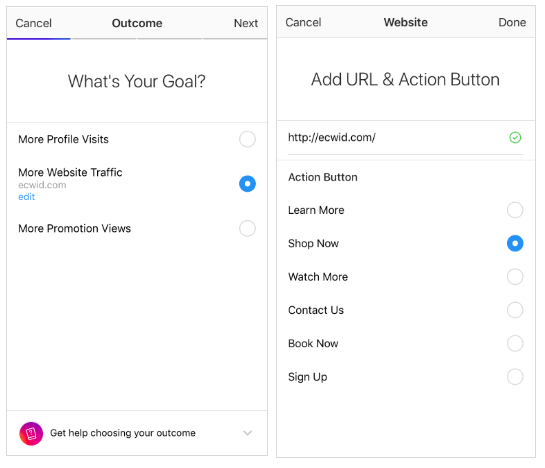
Task: Choose the Shop Now radio option
Action: pyautogui.click(x=515, y=243)
